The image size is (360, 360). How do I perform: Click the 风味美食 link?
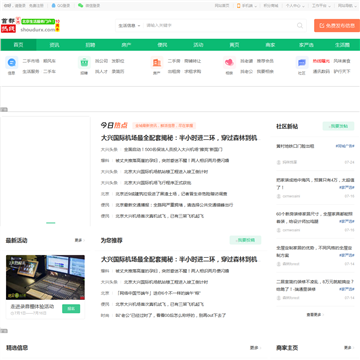coord(342,61)
